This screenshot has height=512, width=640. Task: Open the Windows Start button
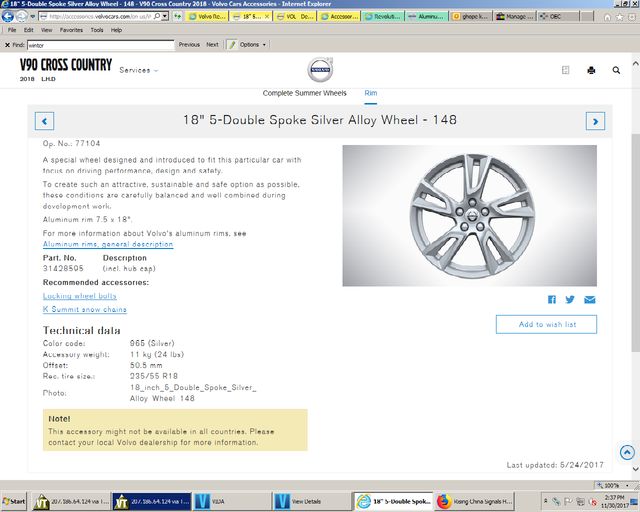click(x=14, y=501)
